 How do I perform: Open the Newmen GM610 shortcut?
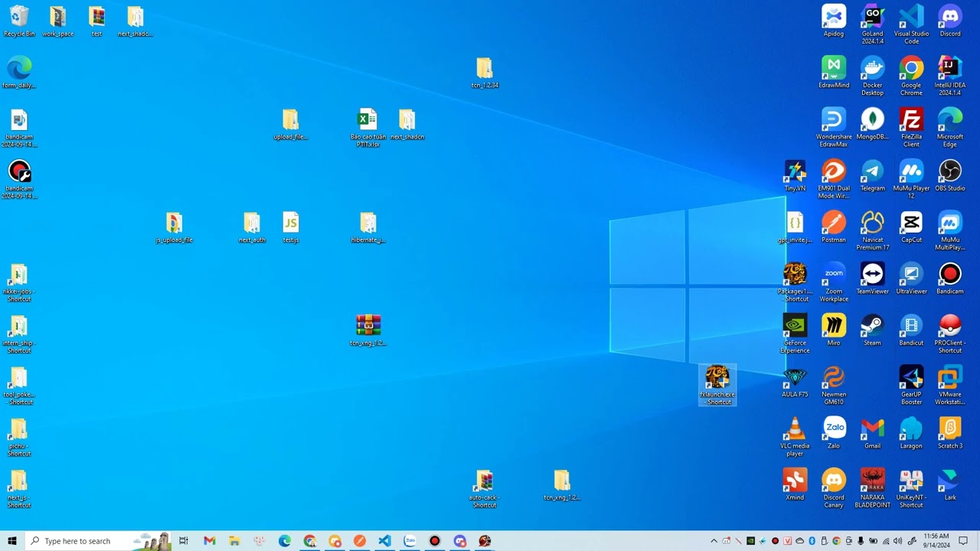click(834, 385)
